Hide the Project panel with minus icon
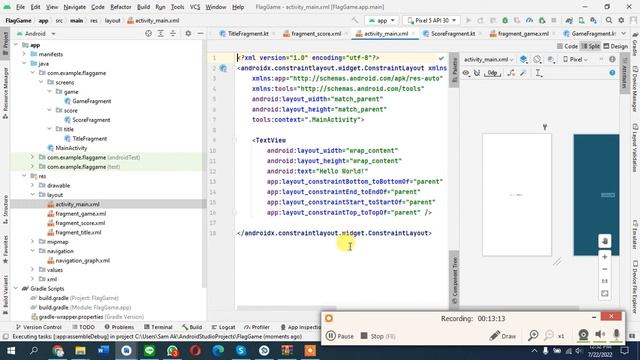Screen dimensions: 640x360 (200, 33)
